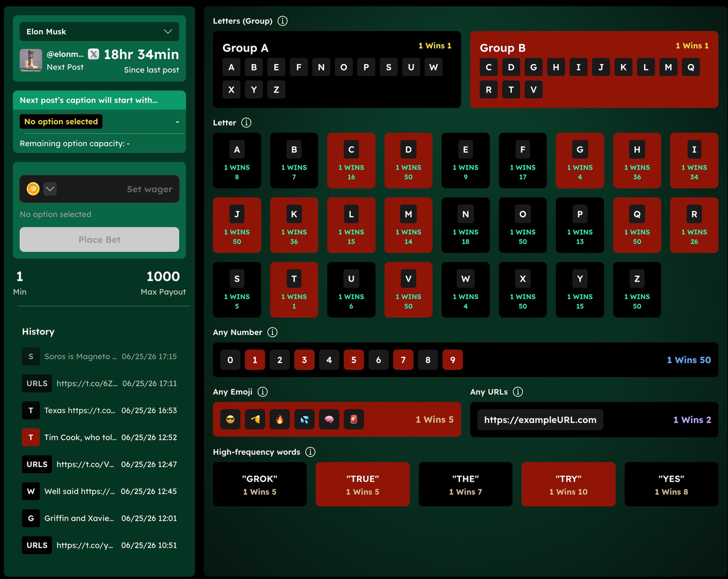Click the High-frequency words info icon
This screenshot has width=728, height=579.
310,452
